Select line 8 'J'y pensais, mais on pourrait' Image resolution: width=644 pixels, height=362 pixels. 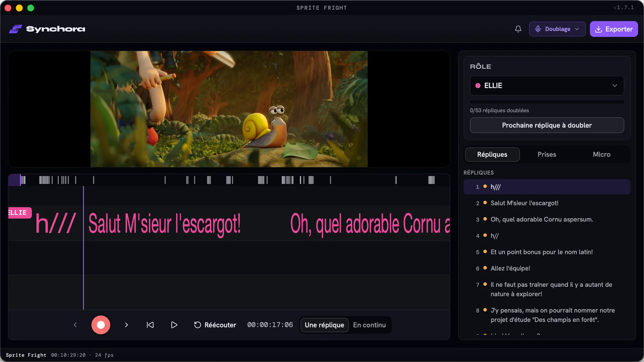click(x=547, y=315)
